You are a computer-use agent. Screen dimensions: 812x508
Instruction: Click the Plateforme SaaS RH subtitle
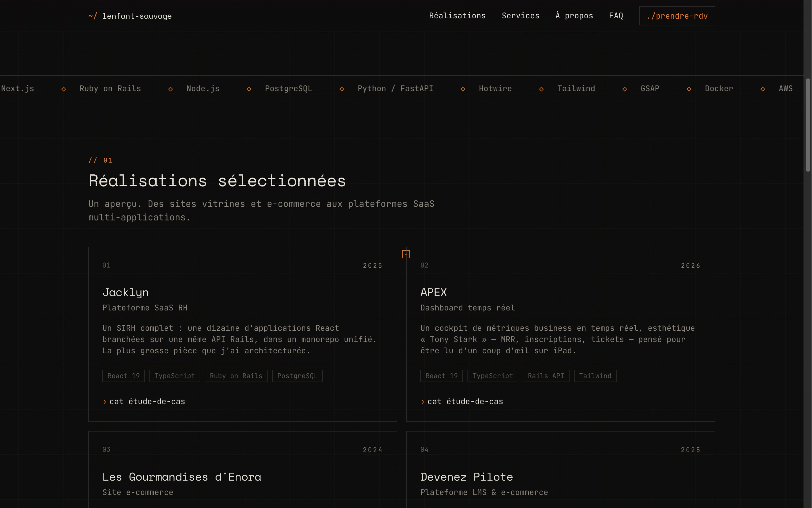click(x=145, y=308)
